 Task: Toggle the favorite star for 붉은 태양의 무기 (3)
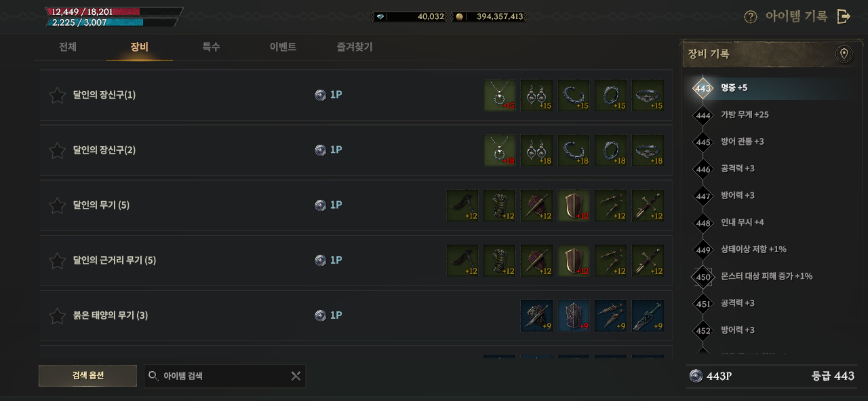(x=57, y=315)
